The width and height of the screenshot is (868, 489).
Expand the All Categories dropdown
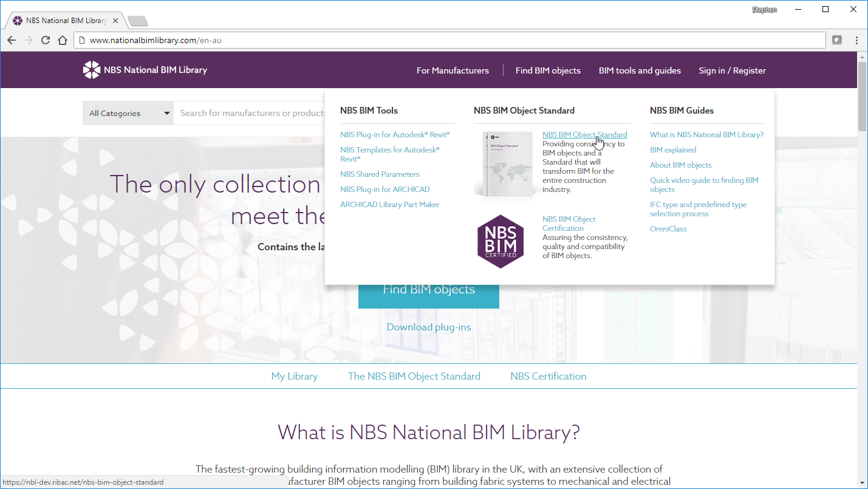point(128,113)
